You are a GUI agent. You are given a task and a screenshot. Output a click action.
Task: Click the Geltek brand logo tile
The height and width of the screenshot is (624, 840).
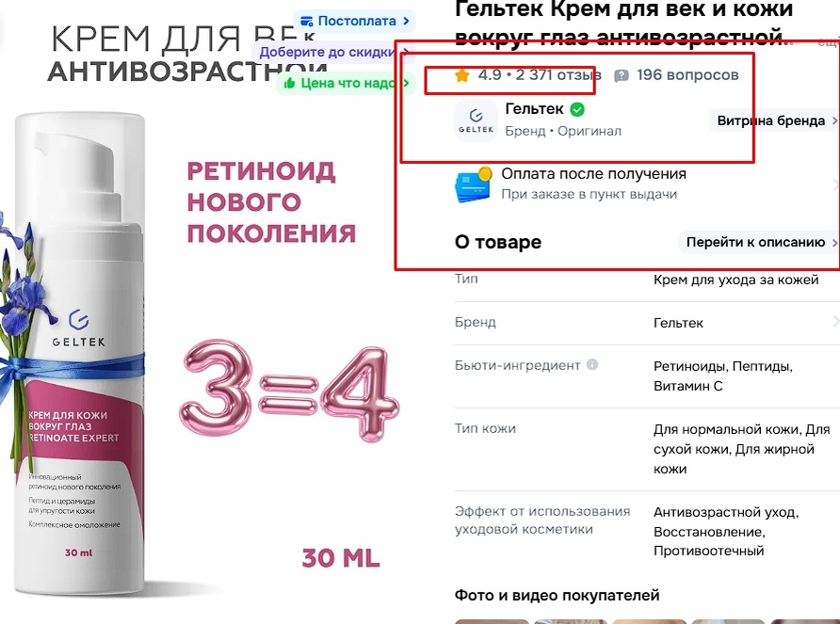tap(476, 120)
